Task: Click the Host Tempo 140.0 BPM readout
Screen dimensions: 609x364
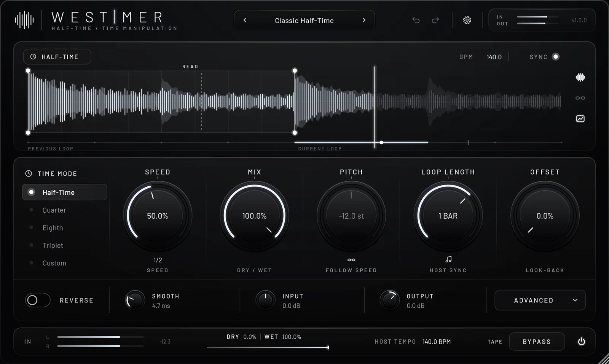Action: point(437,342)
